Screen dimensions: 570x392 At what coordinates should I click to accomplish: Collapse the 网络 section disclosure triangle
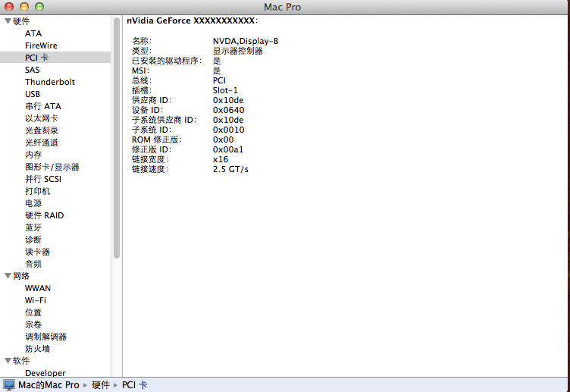pyautogui.click(x=8, y=276)
